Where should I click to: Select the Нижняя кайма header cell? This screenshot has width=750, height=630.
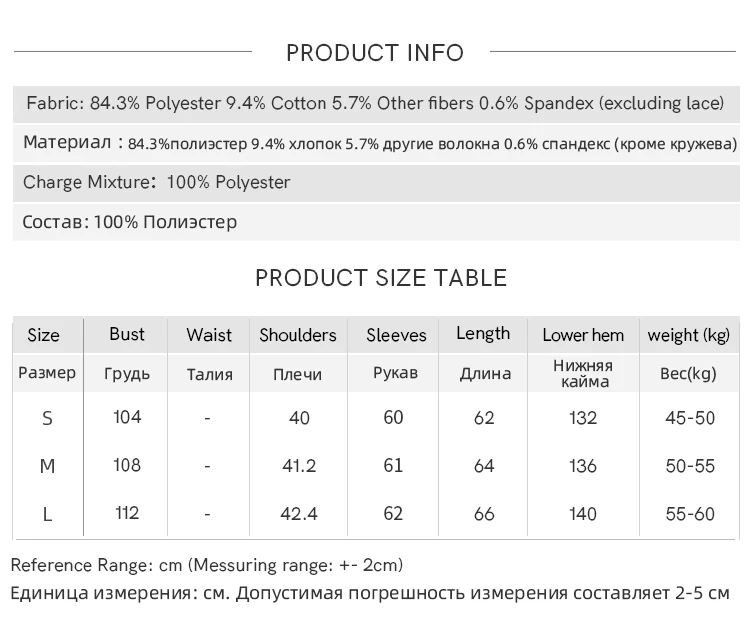pyautogui.click(x=583, y=374)
